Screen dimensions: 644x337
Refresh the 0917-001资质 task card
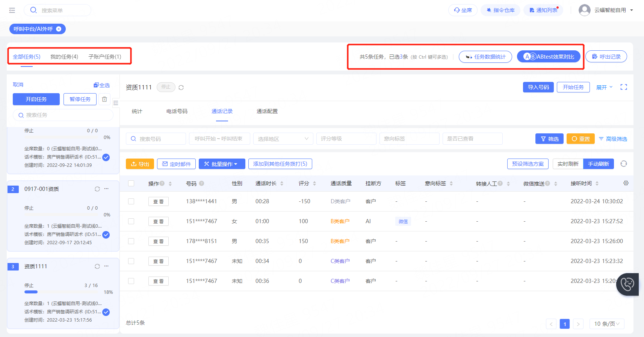coord(97,189)
